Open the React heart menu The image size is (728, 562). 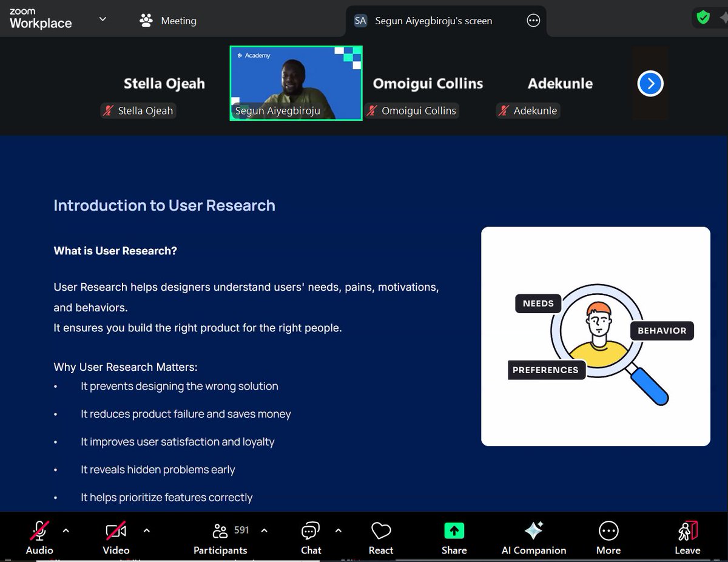381,537
